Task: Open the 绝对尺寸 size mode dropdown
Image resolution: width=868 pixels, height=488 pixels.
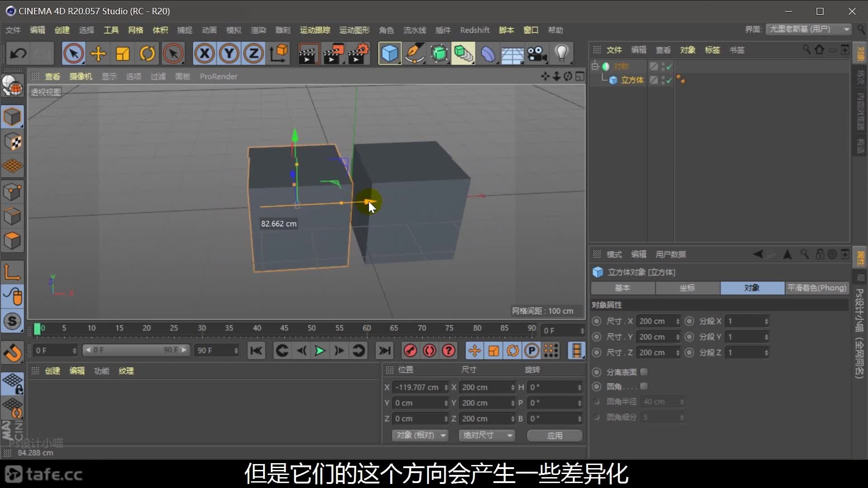Action: pyautogui.click(x=487, y=435)
